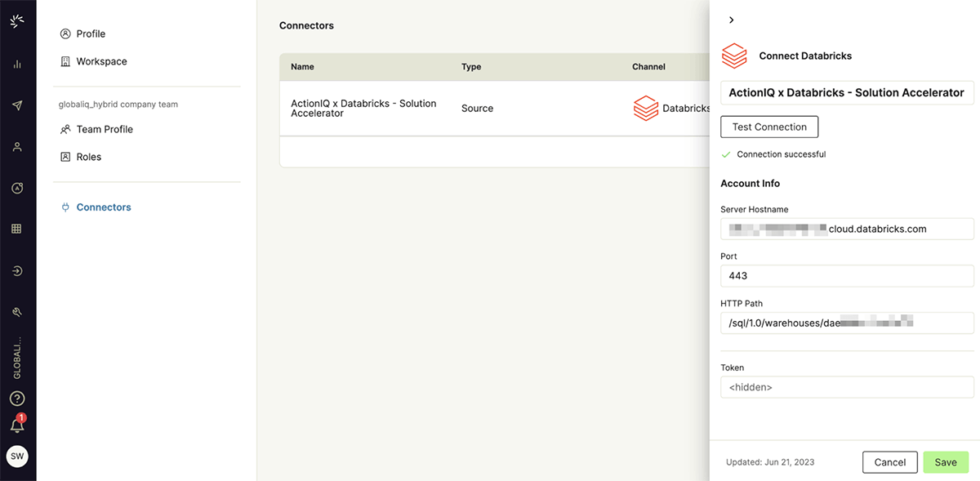
Task: Open the bar chart analytics icon
Action: pos(17,64)
